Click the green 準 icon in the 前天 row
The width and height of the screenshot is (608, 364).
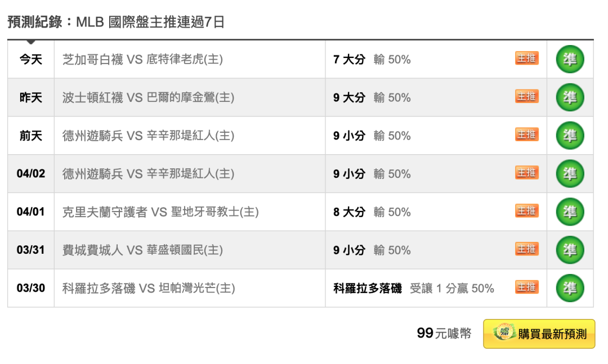(x=570, y=136)
